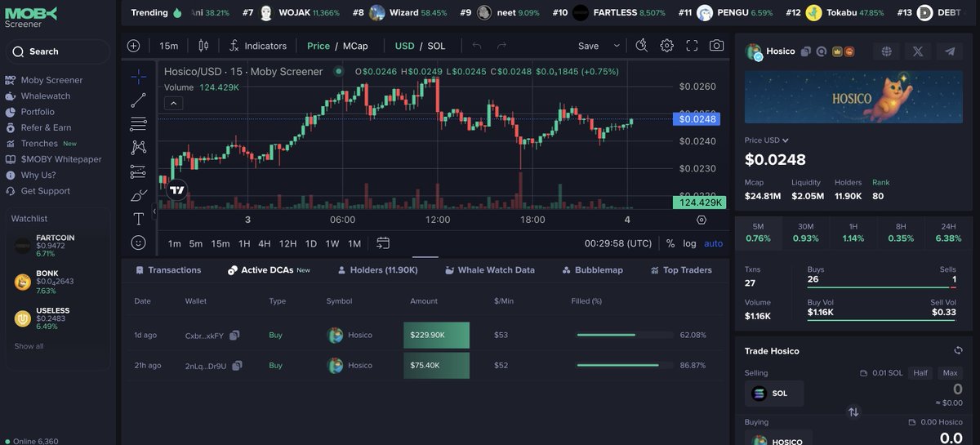Open the Hosico website globe link
This screenshot has height=445, width=980.
point(886,51)
